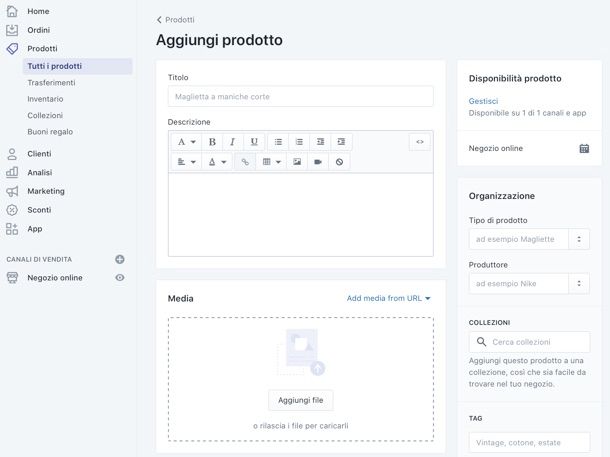
Task: Click the Analisi bar chart icon
Action: tap(12, 172)
